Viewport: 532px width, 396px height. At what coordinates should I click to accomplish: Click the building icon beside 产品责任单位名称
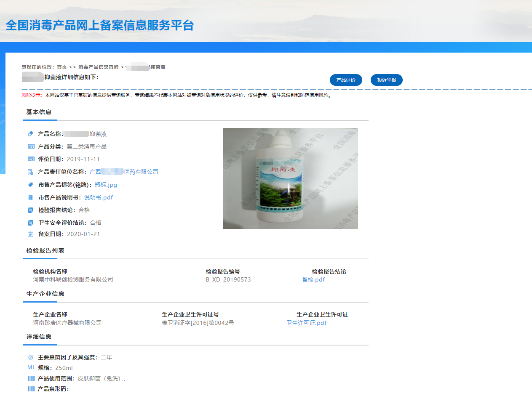(x=30, y=172)
